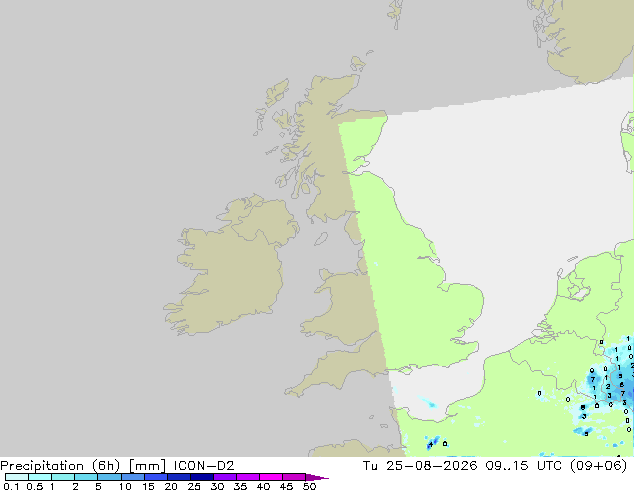Select the 5–10 mm legend color box

(109, 477)
